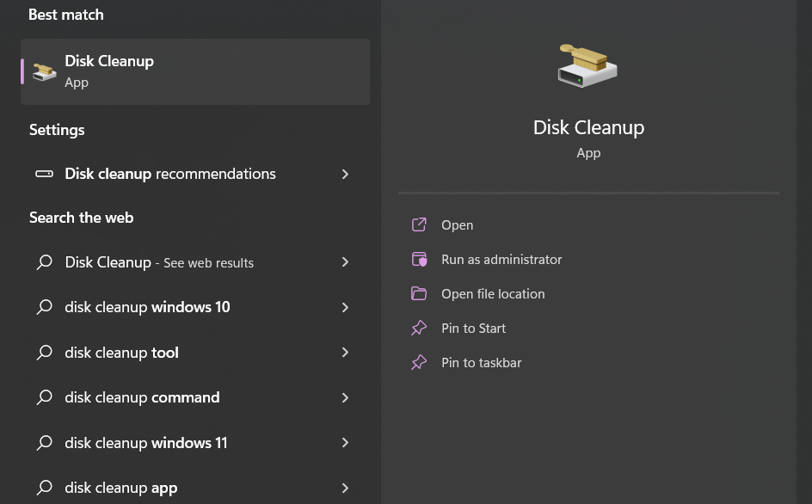The height and width of the screenshot is (504, 812).
Task: Select Pin to taskbar option
Action: coord(481,362)
